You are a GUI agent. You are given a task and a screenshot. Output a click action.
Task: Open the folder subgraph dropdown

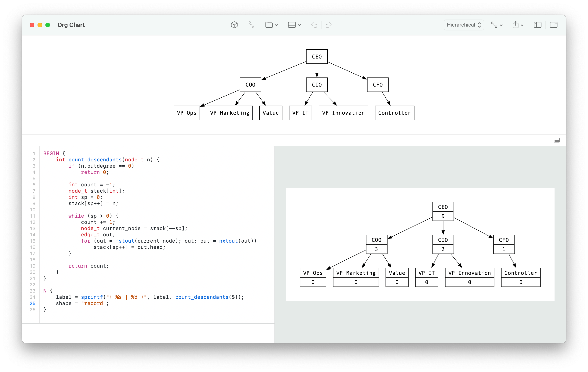(x=271, y=25)
